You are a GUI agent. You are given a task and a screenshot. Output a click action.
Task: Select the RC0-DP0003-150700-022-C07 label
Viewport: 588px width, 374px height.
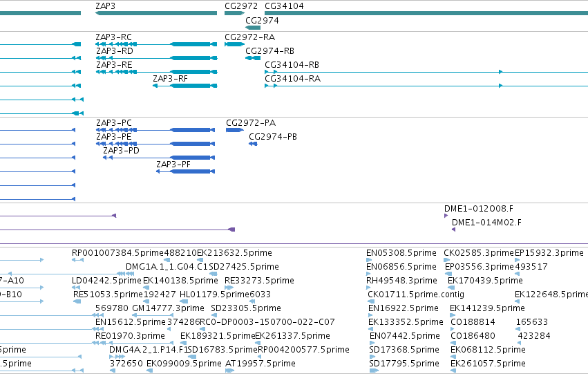(267, 322)
